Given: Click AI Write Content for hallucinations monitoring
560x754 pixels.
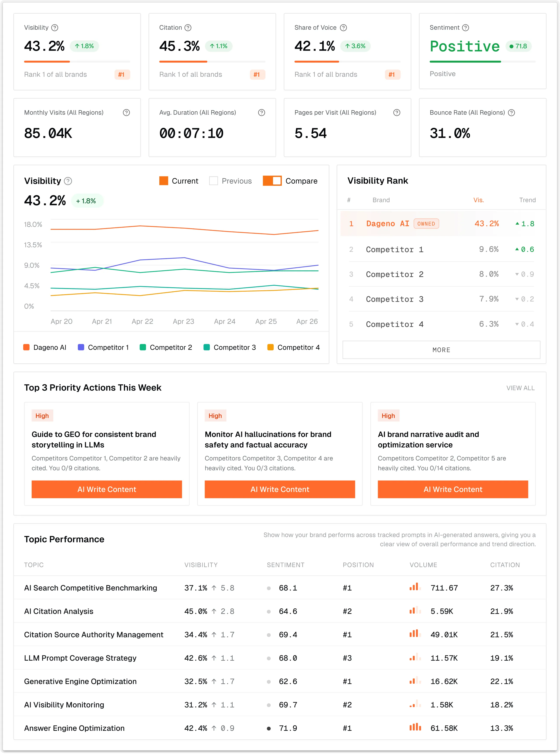Looking at the screenshot, I should 280,489.
